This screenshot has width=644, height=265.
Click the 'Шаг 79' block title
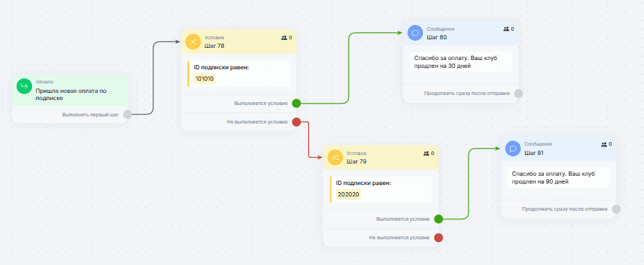tap(357, 161)
